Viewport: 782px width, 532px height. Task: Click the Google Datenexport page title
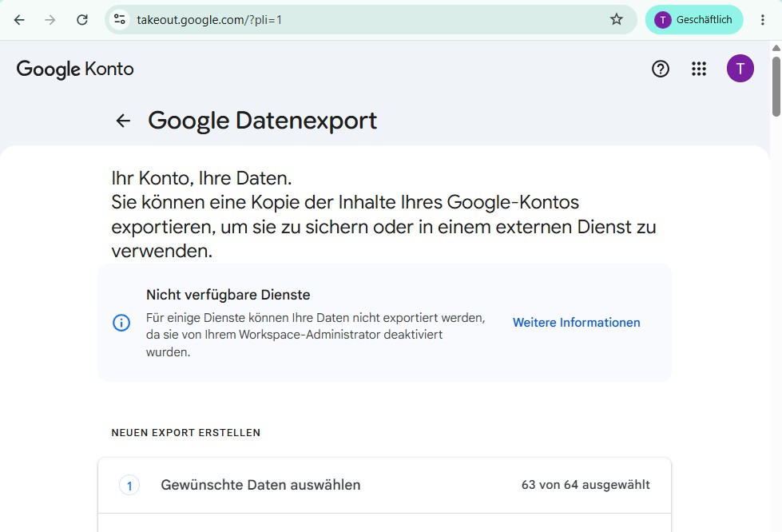pos(262,121)
